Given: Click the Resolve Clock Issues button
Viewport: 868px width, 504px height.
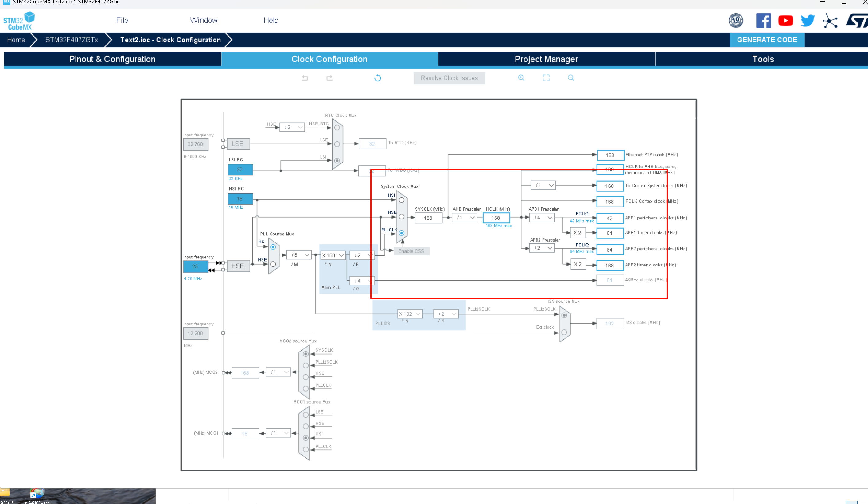Looking at the screenshot, I should click(449, 78).
